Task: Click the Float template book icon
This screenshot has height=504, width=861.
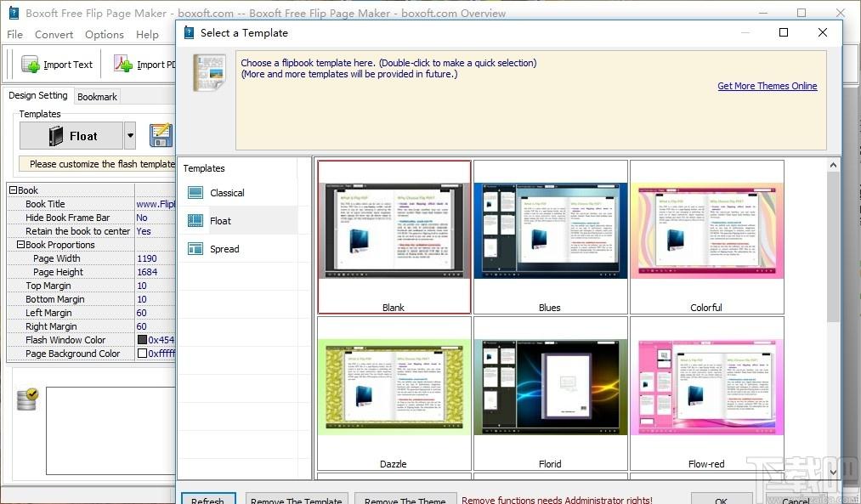Action: pos(56,136)
